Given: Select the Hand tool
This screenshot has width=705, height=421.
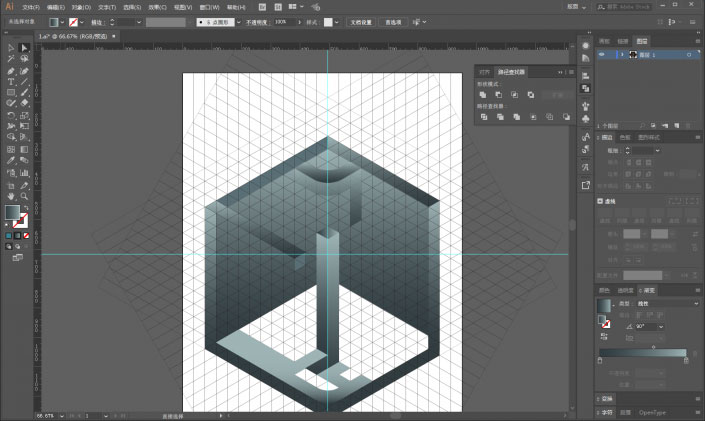Looking at the screenshot, I should point(11,197).
